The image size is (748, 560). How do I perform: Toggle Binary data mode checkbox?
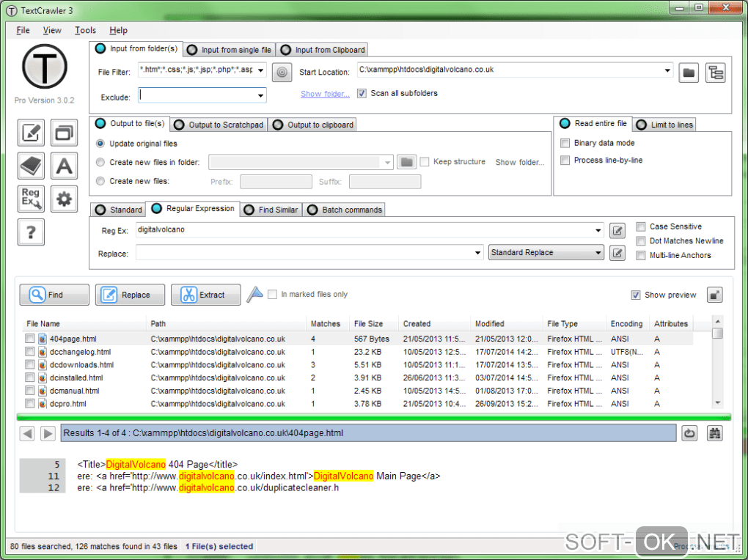565,143
